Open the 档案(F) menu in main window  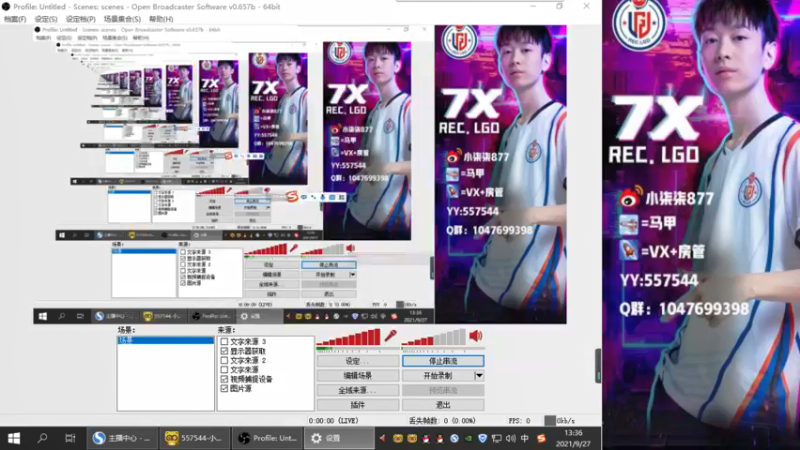point(15,19)
